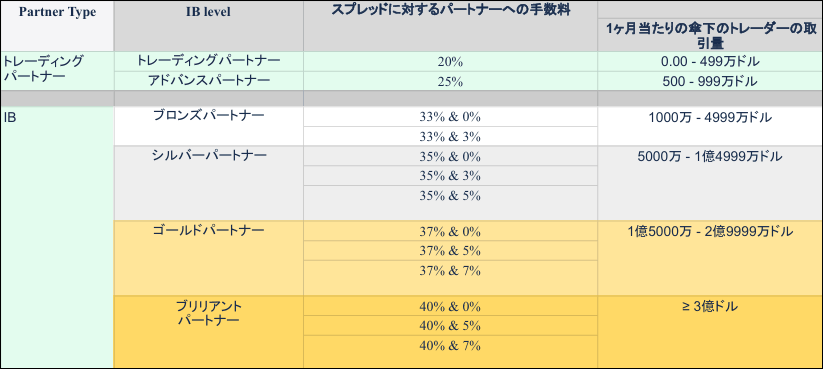Select the 500 - 999万ドル volume cell
Viewport: 823px width, 369px height.
pos(710,81)
